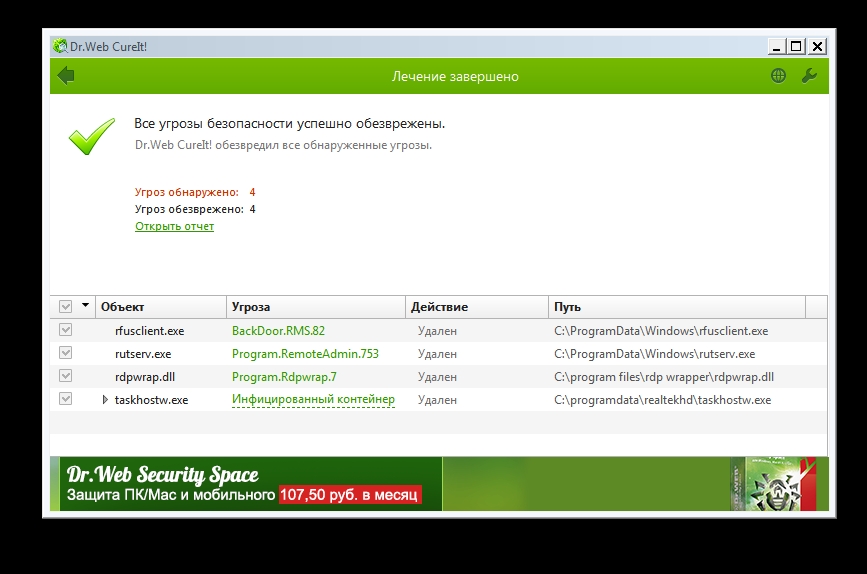Screen dimensions: 867x574
Task: Select the rfusclient.exe object name
Action: coord(149,331)
